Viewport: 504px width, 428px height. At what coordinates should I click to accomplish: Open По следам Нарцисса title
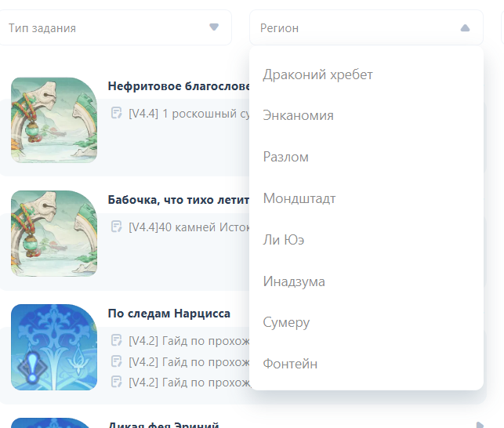[169, 314]
